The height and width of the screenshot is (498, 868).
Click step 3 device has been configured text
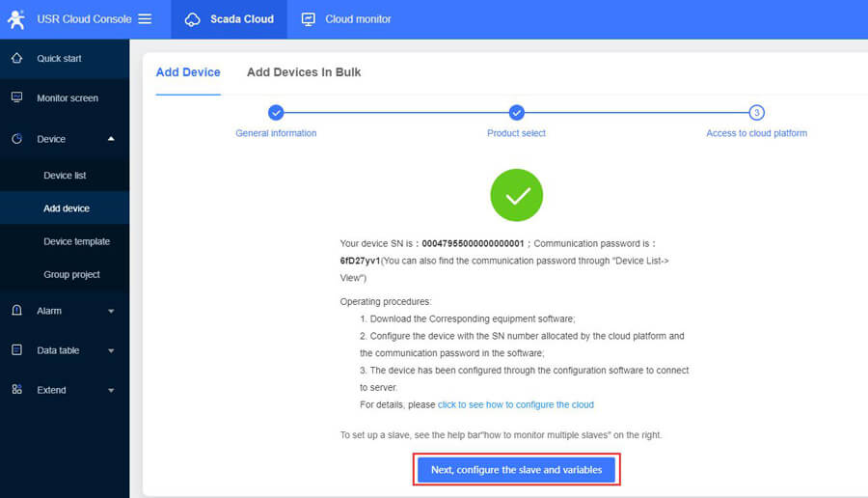point(525,379)
